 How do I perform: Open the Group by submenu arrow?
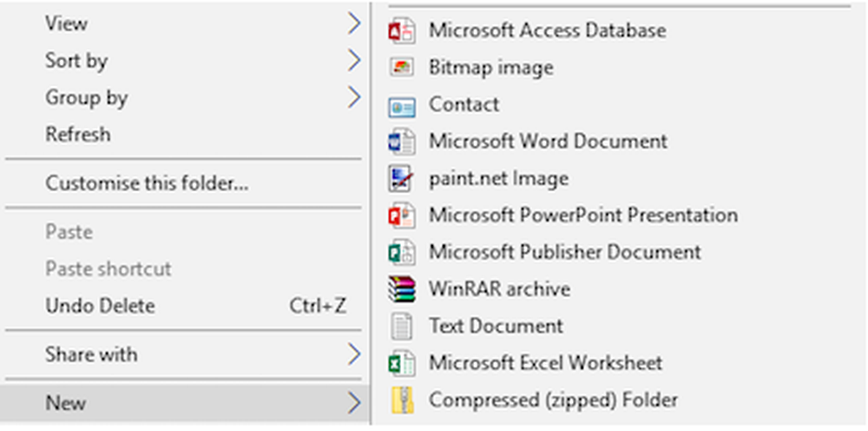353,98
